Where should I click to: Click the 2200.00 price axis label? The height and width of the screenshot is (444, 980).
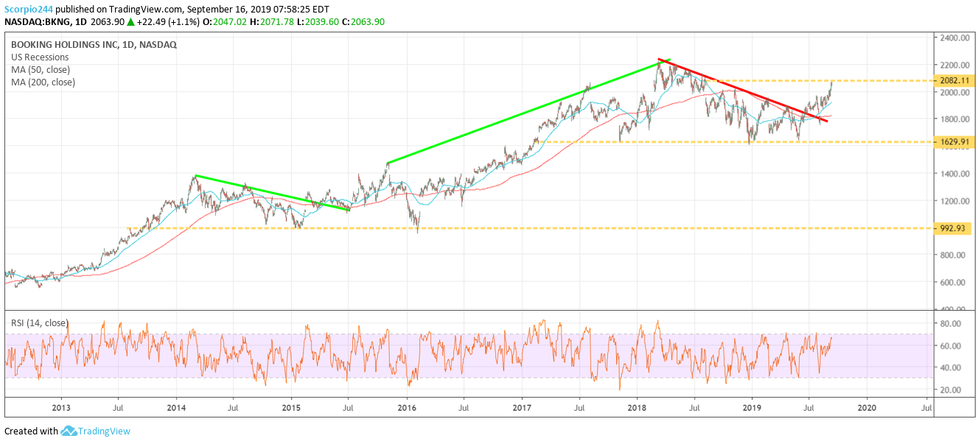pyautogui.click(x=953, y=65)
